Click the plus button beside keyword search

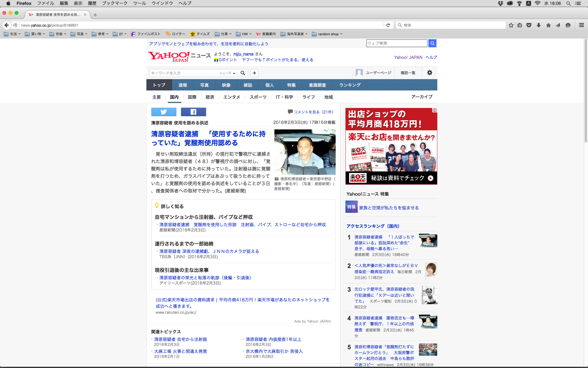coord(254,73)
